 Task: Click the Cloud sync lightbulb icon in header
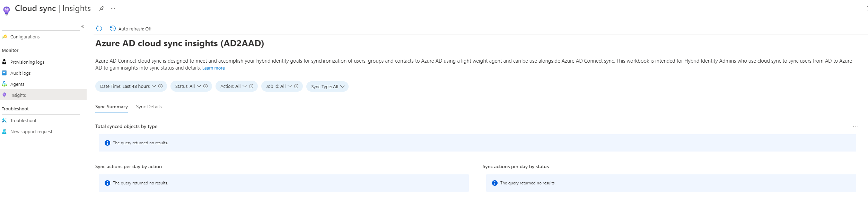[x=6, y=11]
